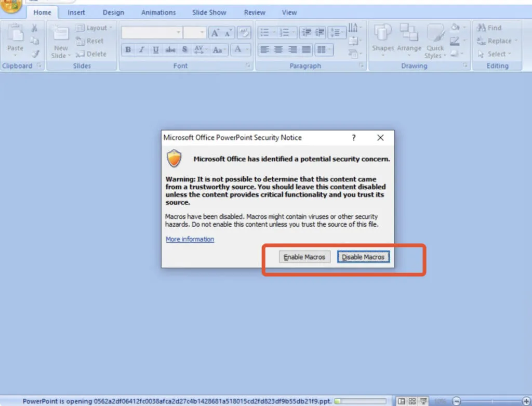This screenshot has height=406, width=532.
Task: Click the Bullets list icon
Action: click(x=264, y=33)
